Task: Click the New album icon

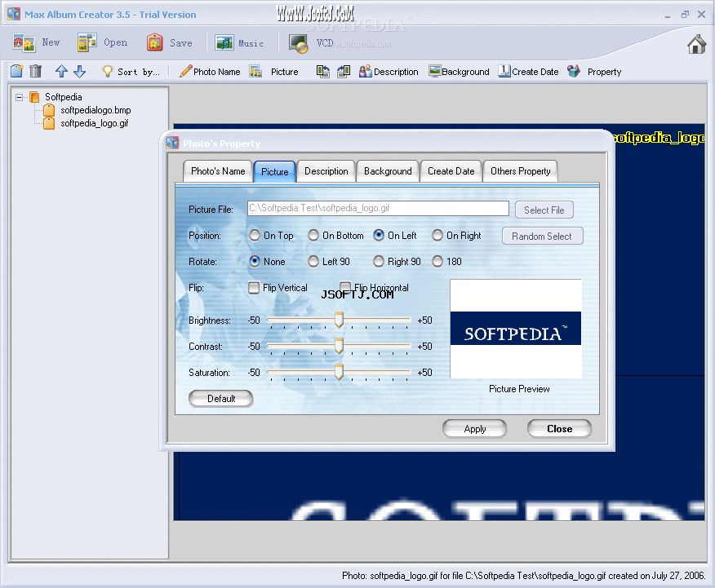Action: pos(24,42)
